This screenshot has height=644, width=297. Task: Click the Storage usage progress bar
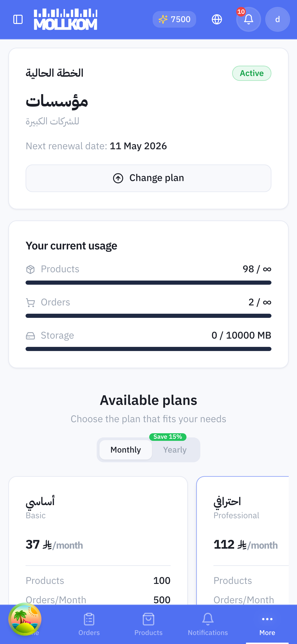coord(148,349)
